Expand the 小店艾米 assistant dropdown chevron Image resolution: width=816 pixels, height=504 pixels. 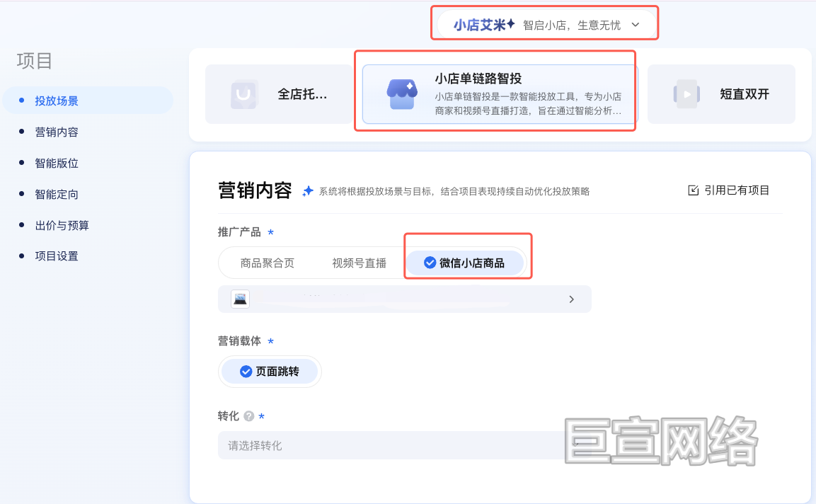point(636,25)
